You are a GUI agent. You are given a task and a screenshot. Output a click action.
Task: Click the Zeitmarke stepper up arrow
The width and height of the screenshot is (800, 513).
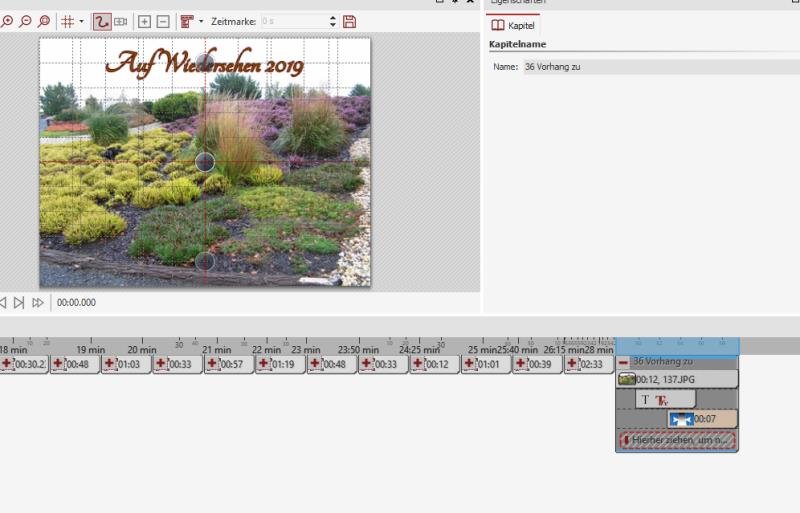[333, 18]
